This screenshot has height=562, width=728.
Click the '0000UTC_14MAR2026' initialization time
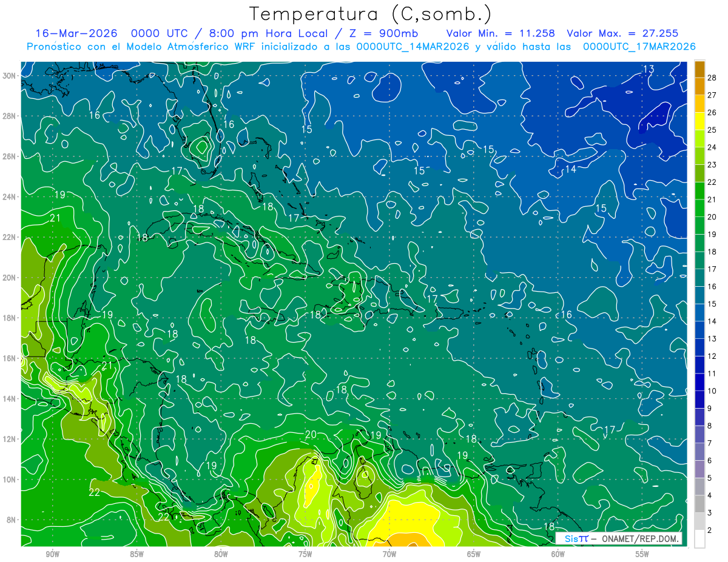click(413, 47)
